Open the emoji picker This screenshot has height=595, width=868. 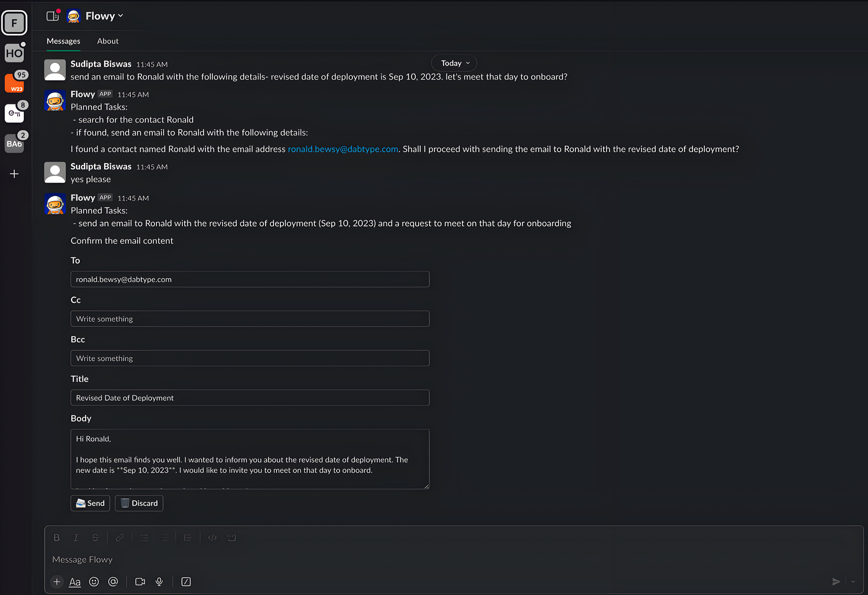(94, 581)
